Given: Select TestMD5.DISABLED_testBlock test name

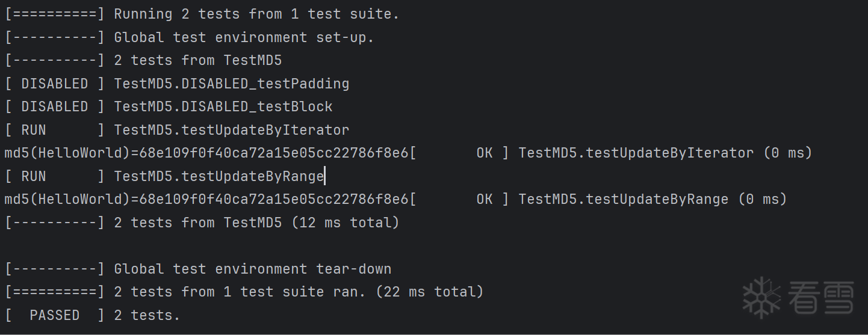Looking at the screenshot, I should point(223,106).
